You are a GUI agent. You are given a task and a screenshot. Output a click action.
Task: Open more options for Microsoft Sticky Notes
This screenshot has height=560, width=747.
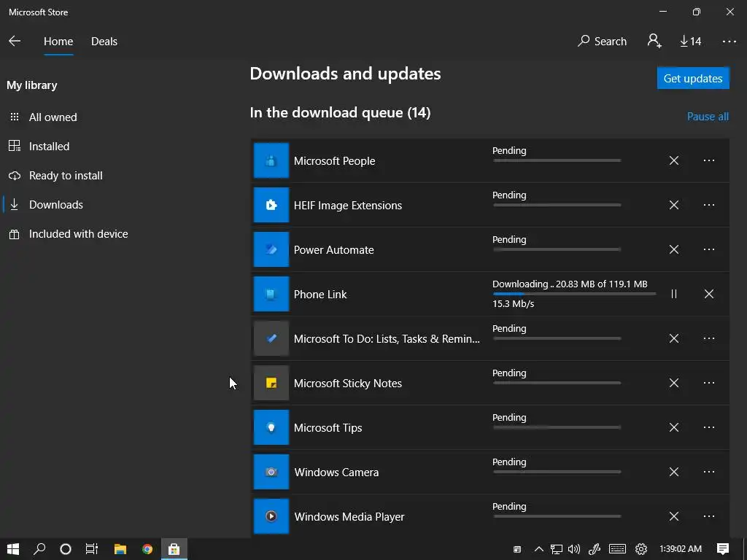pyautogui.click(x=709, y=383)
